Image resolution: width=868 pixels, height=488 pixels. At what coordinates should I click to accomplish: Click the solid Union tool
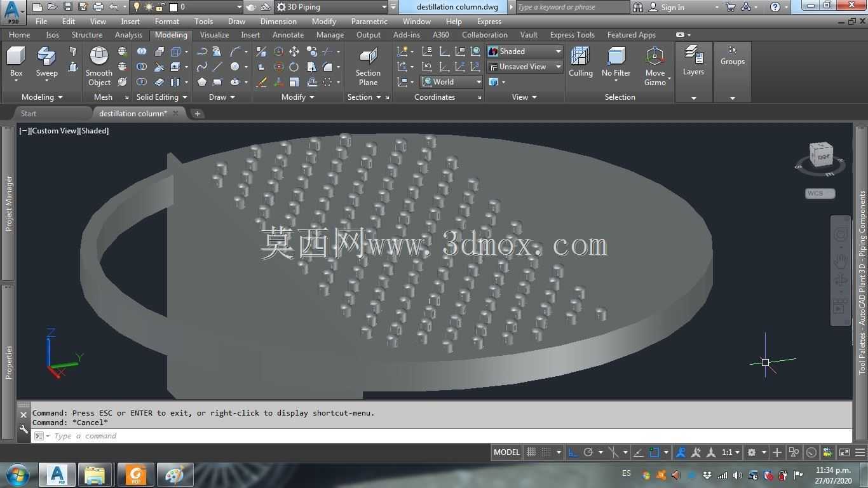(142, 51)
